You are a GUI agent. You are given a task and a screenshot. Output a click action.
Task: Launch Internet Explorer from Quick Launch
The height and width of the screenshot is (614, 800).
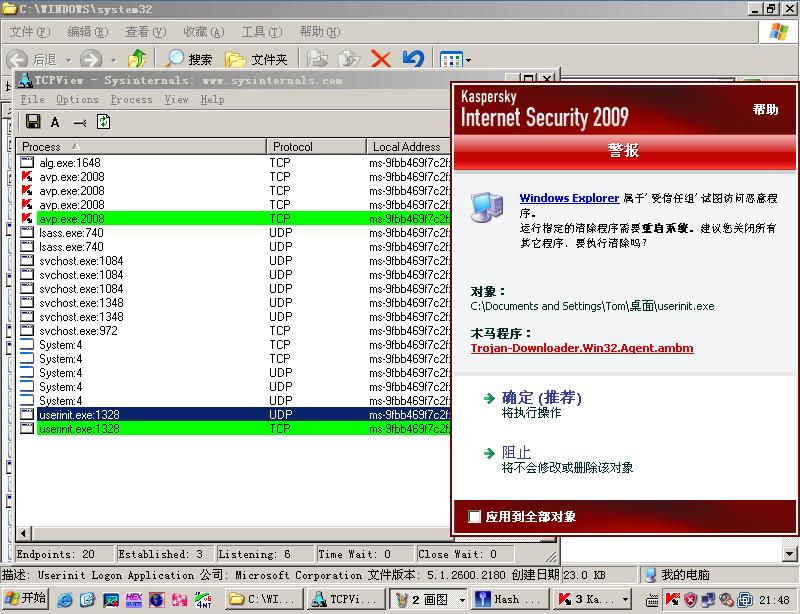click(65, 600)
